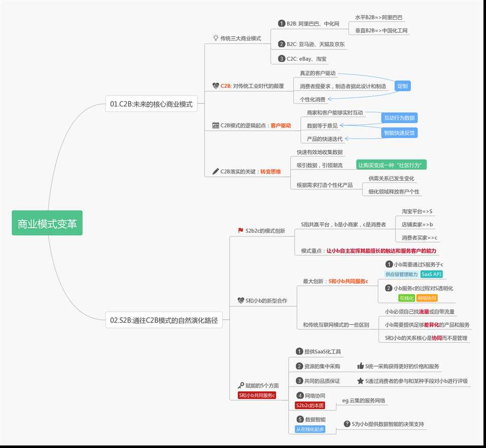Click the text 水平B2B=>阿里巴巴
The height and width of the screenshot is (448, 486).
(379, 17)
